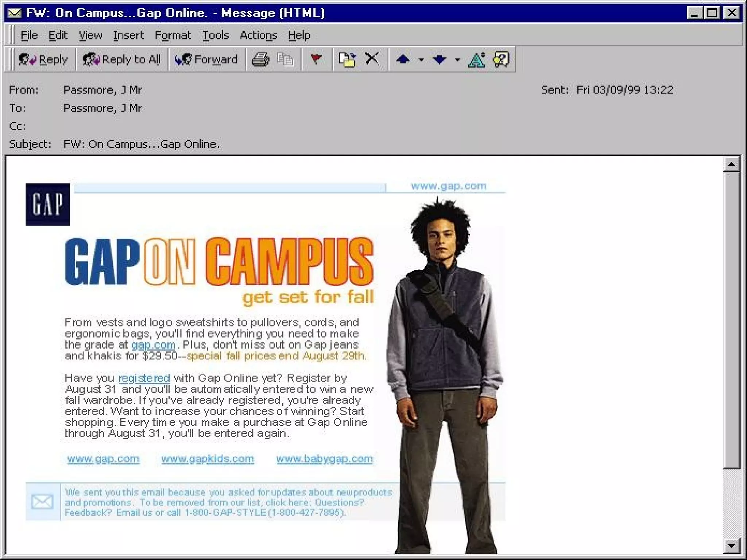Expand the Next Item dropdown arrow

click(457, 60)
